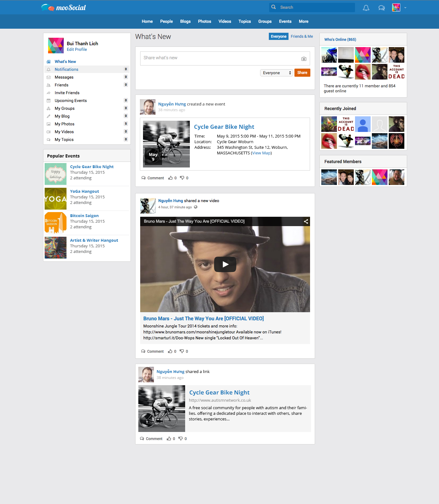Click the Notifications bell icon in the sidebar
This screenshot has height=504, width=439.
click(x=48, y=70)
